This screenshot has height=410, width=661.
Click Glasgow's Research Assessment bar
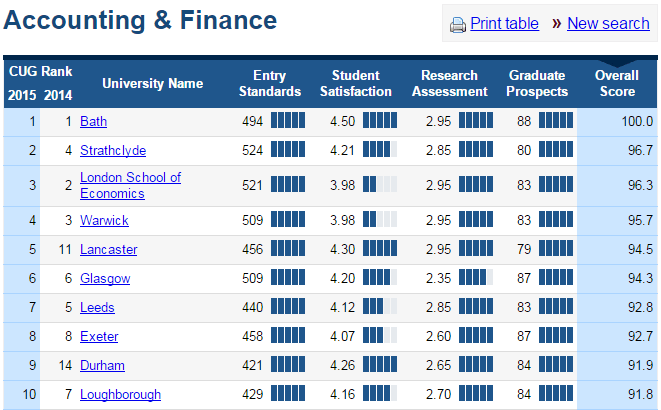point(476,277)
